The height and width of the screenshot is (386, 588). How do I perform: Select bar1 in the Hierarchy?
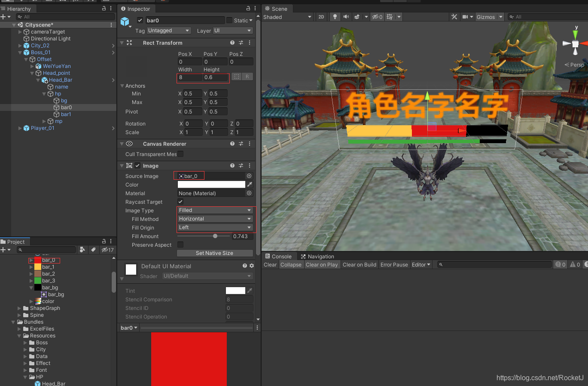click(66, 114)
